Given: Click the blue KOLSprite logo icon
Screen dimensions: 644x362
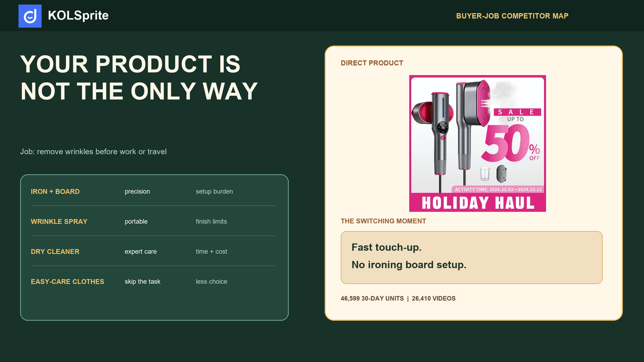Looking at the screenshot, I should (x=30, y=16).
